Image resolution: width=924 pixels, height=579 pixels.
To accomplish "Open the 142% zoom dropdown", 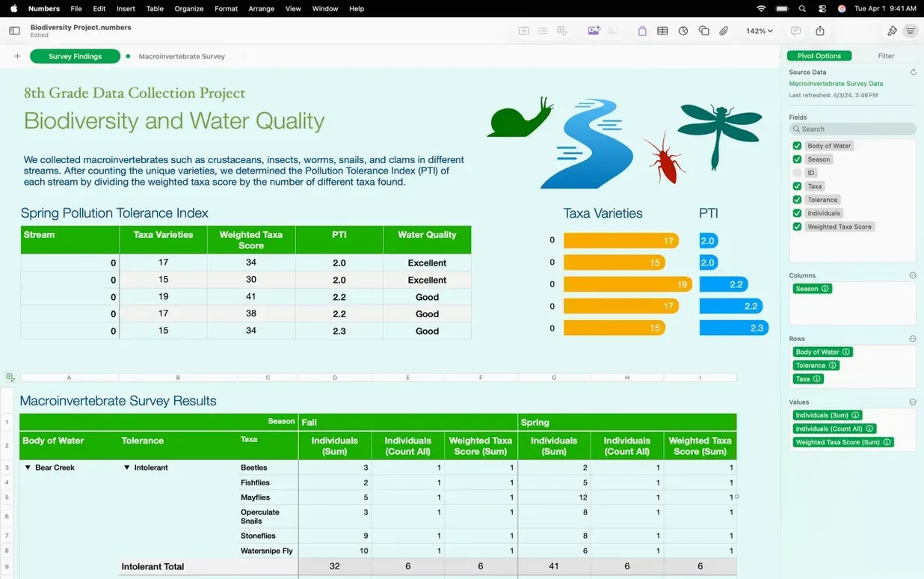I will point(759,31).
